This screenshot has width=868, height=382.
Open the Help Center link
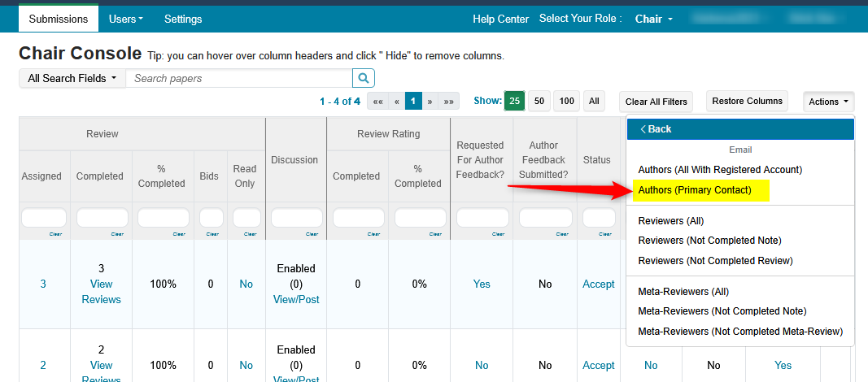[x=501, y=19]
